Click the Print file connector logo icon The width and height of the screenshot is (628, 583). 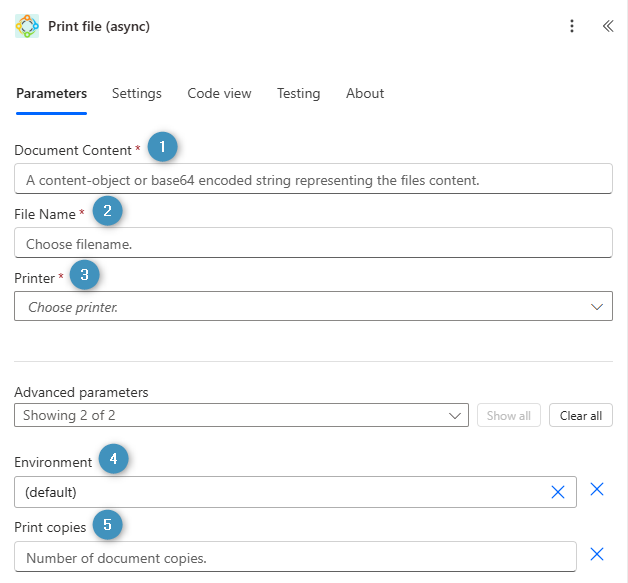coord(27,26)
